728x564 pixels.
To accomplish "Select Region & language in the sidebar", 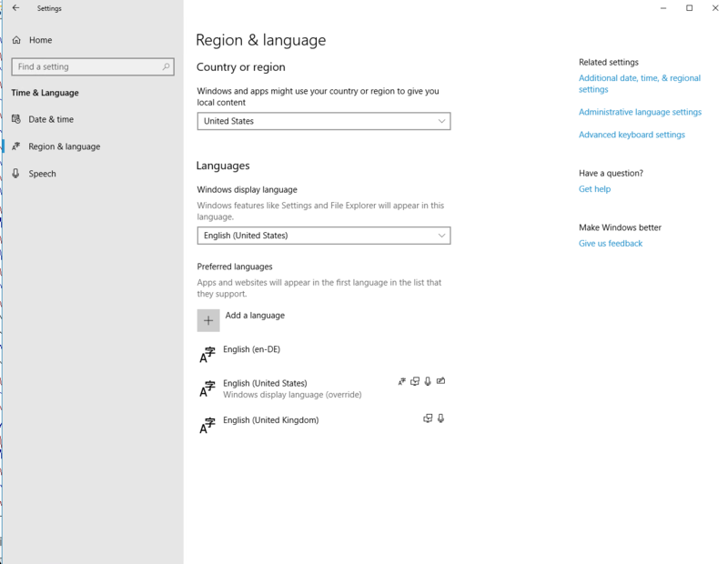I will (64, 146).
